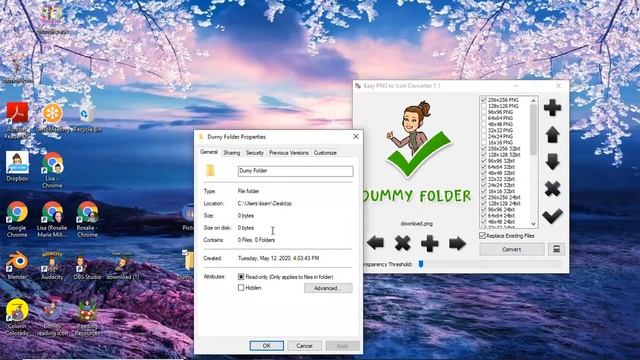Open the Security tab

tap(254, 153)
